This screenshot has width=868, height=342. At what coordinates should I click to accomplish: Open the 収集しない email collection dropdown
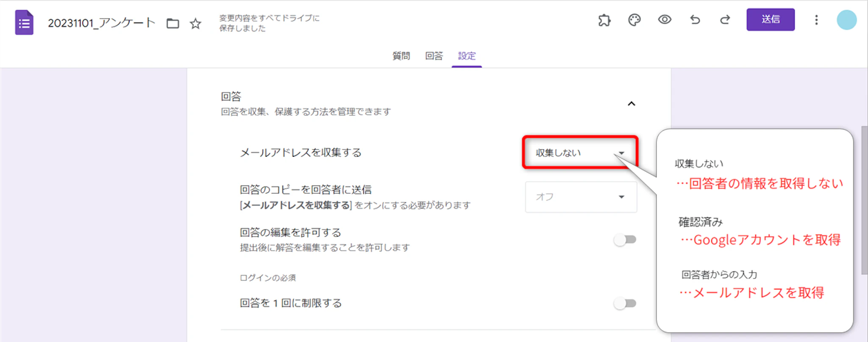click(x=580, y=153)
